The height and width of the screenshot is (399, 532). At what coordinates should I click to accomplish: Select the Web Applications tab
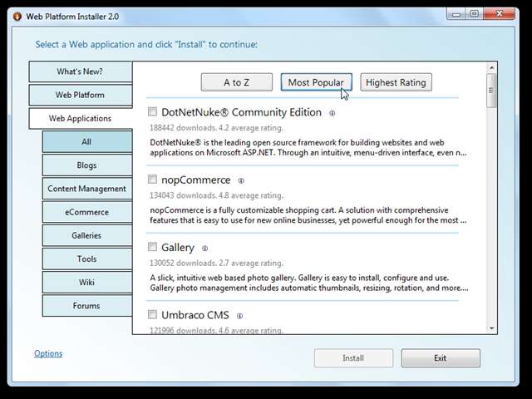(80, 118)
